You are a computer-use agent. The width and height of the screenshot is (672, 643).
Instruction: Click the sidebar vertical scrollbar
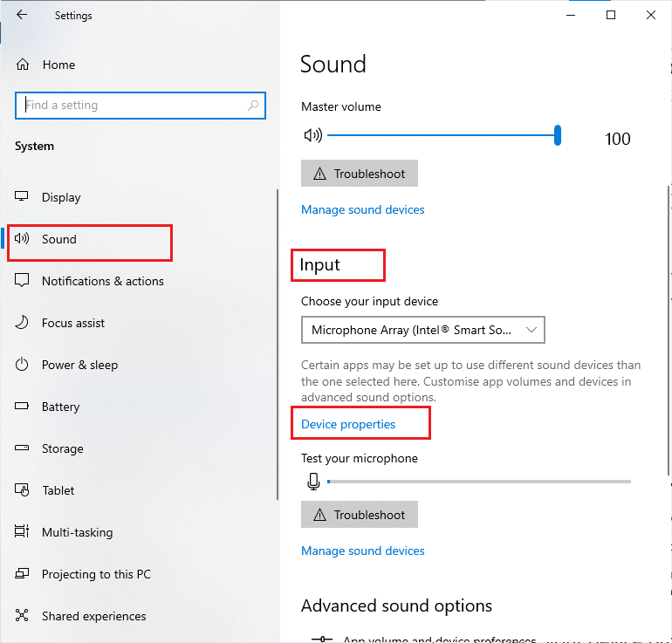point(278,345)
